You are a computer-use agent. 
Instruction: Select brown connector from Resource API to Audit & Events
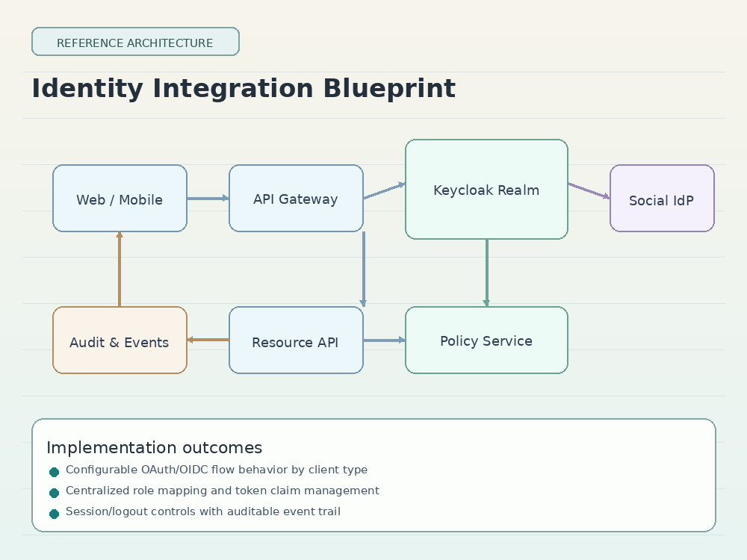click(x=208, y=340)
